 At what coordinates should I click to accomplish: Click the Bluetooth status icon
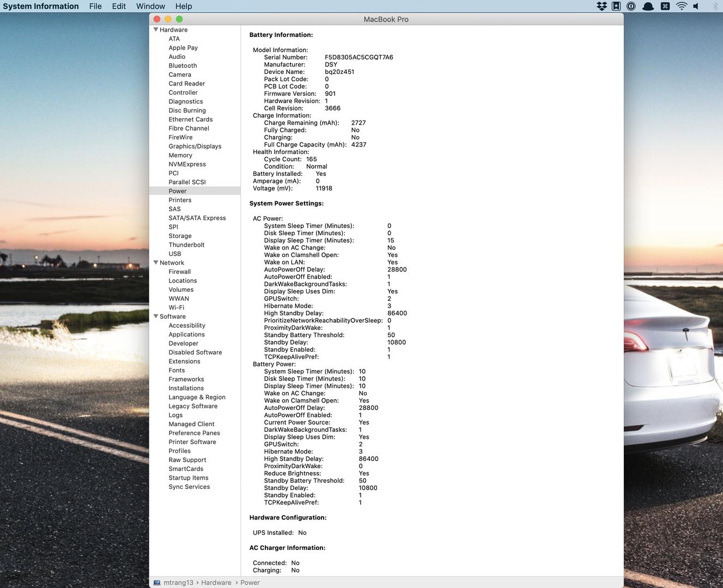click(715, 6)
